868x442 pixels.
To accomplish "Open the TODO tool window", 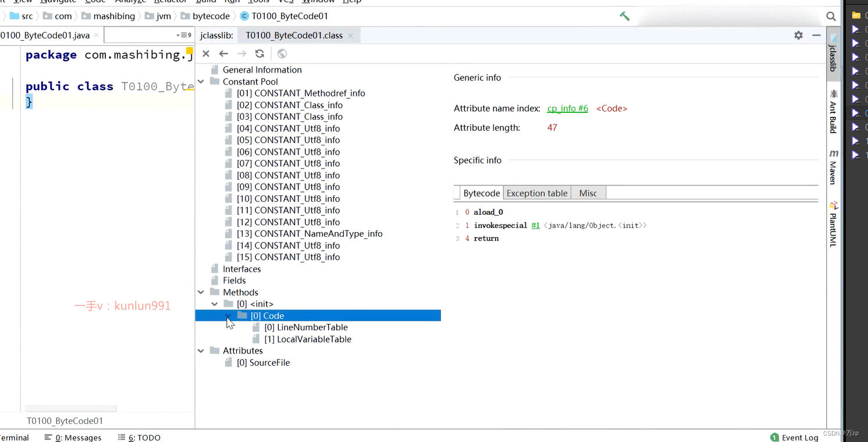I will click(x=139, y=437).
